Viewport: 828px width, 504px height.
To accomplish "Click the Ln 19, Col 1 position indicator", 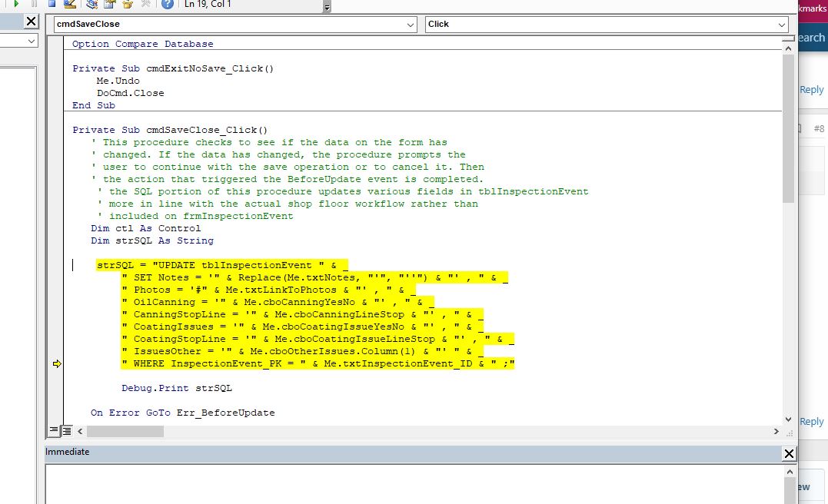I will [208, 4].
